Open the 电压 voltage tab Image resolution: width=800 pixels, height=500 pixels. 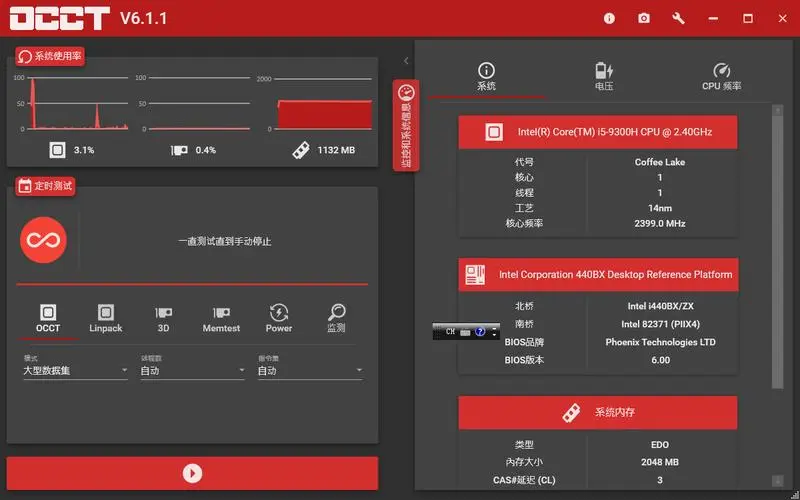click(604, 77)
